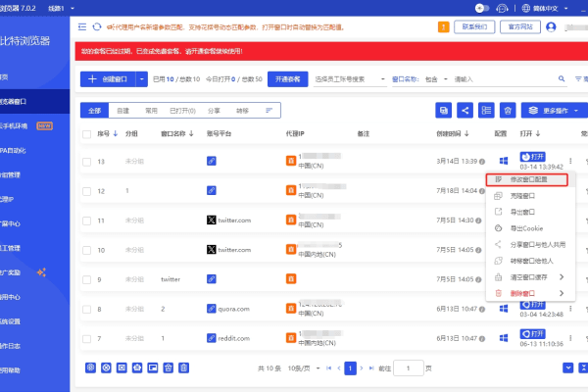Select the 转移 tab
Screen dimensions: 588x392
[242, 111]
